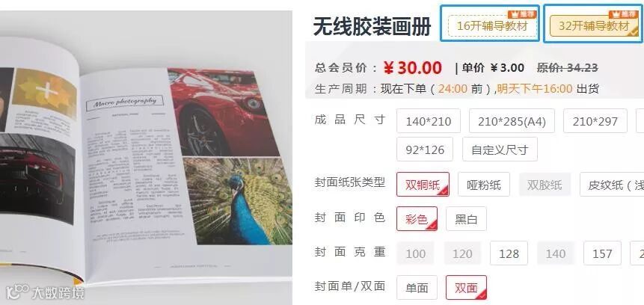Select the 32开辅导教材 template tab
The width and height of the screenshot is (644, 305).
tap(594, 26)
